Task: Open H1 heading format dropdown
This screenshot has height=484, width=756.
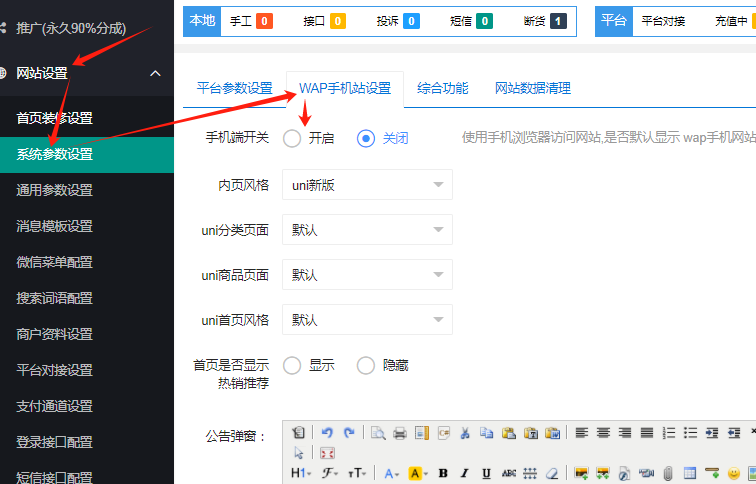Action: pyautogui.click(x=301, y=473)
